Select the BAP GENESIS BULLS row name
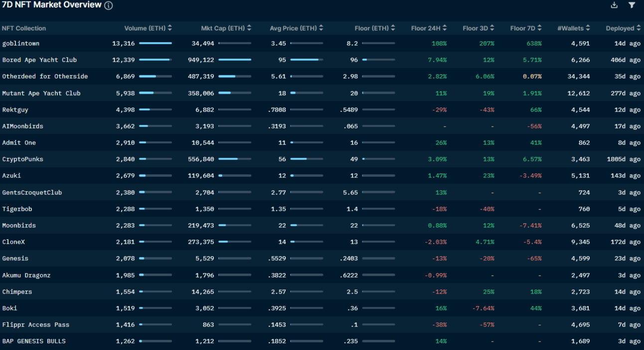 click(x=34, y=341)
